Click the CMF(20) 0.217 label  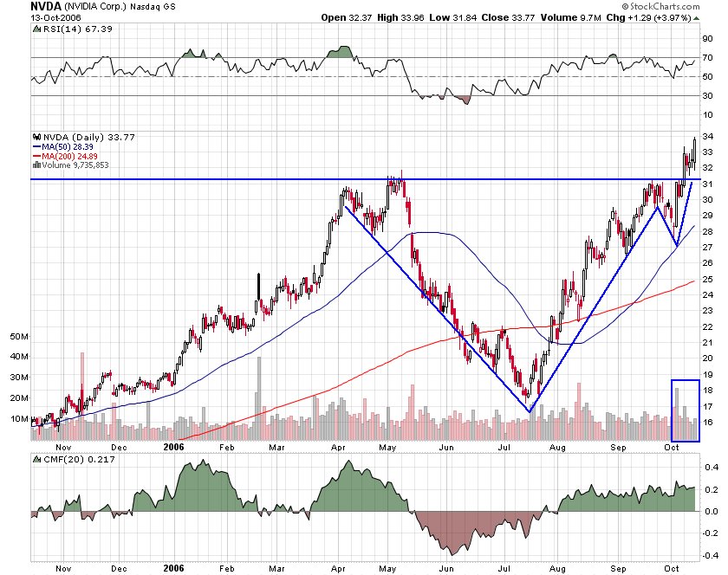click(79, 460)
